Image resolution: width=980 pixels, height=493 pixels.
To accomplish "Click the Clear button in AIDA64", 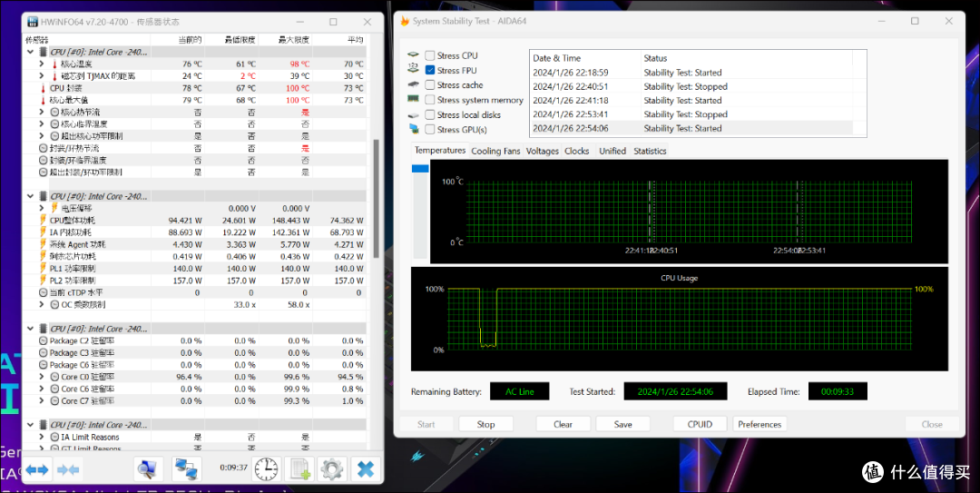I will point(563,424).
